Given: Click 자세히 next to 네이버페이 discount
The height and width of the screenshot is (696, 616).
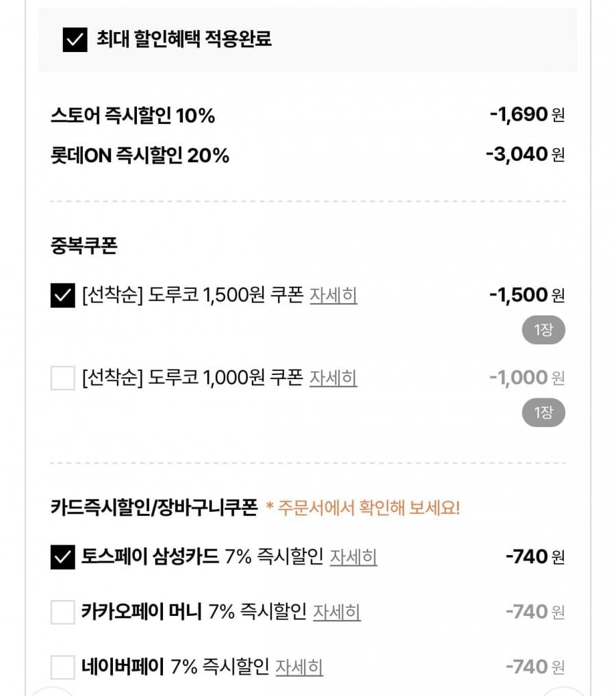Looking at the screenshot, I should click(299, 667).
